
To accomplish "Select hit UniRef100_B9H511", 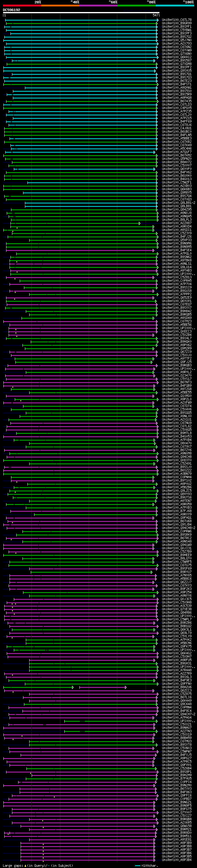I will click(177, 836).
